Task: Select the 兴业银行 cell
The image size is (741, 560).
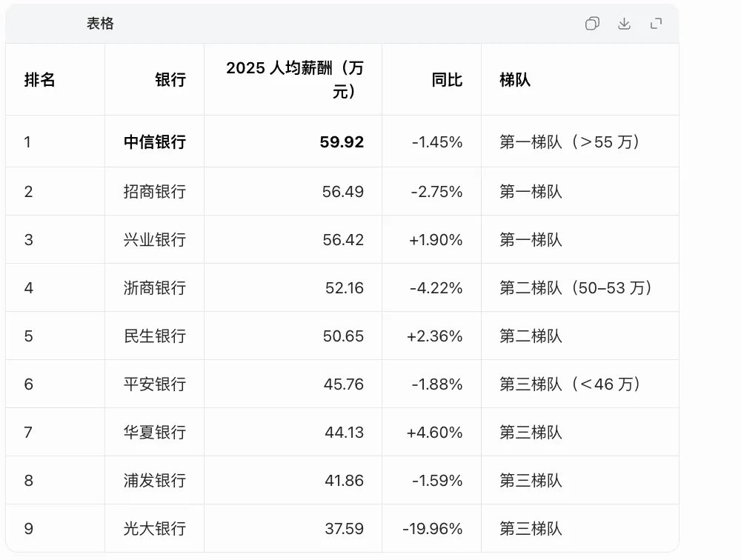Action: pyautogui.click(x=155, y=239)
